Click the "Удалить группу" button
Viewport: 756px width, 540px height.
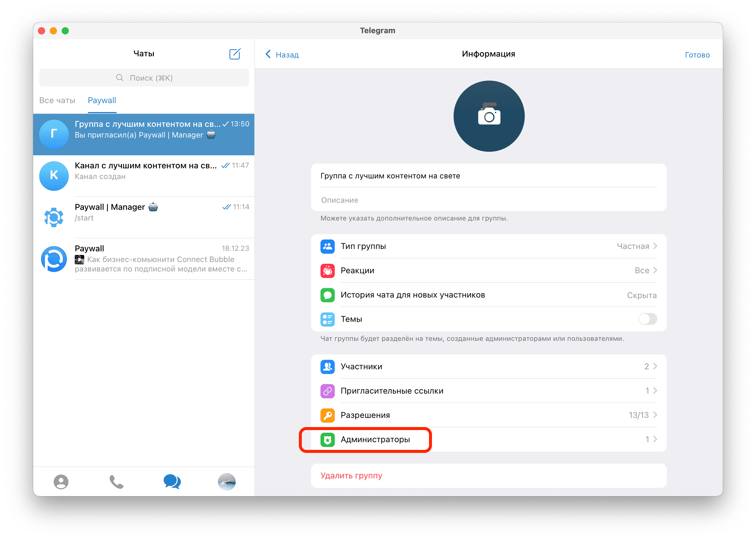(351, 475)
